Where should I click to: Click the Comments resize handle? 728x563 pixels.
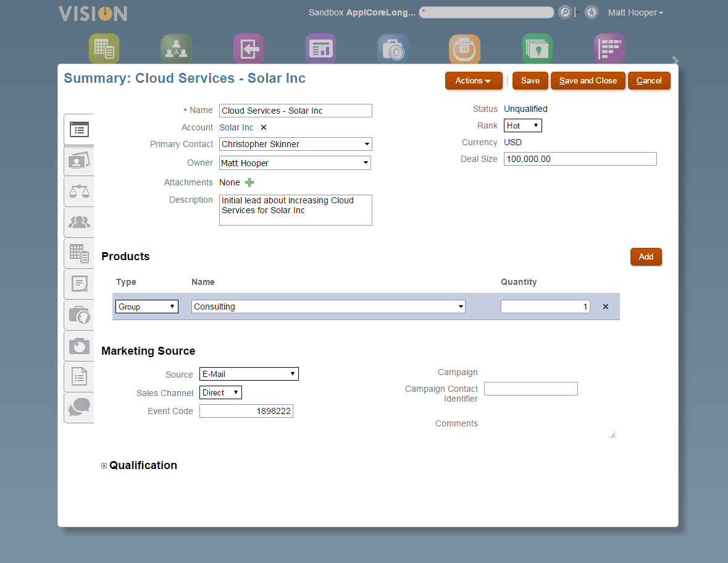click(x=613, y=435)
